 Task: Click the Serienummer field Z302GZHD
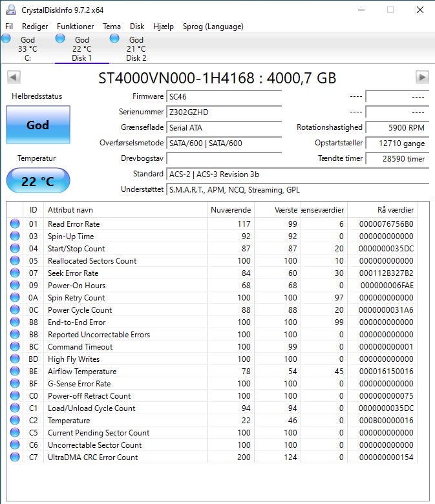[x=224, y=112]
